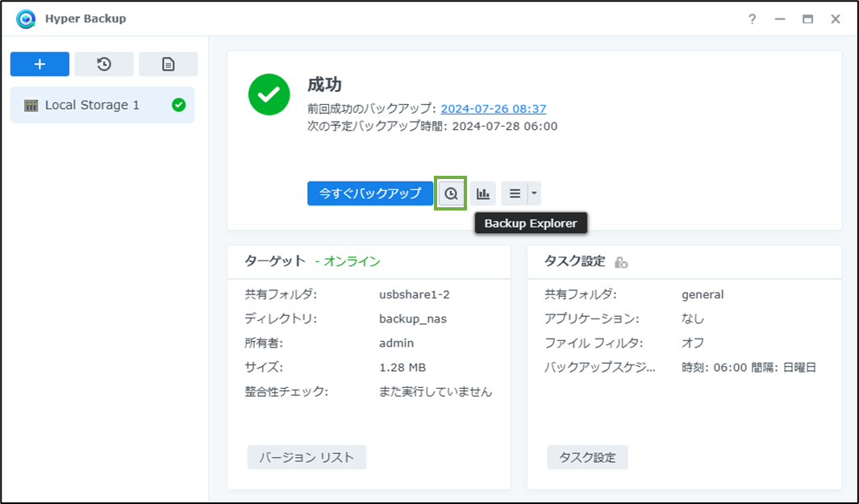Select the Local Storage 1 task
Image resolution: width=859 pixels, height=504 pixels.
point(102,105)
